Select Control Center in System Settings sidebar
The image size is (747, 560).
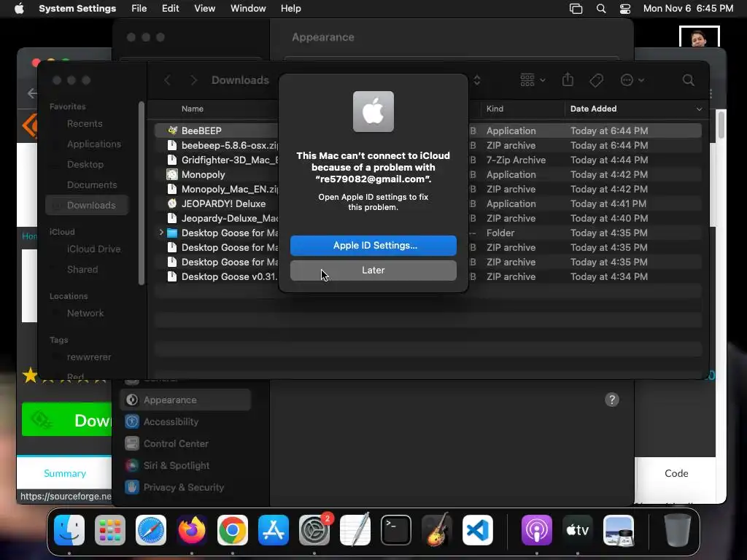(x=185, y=444)
